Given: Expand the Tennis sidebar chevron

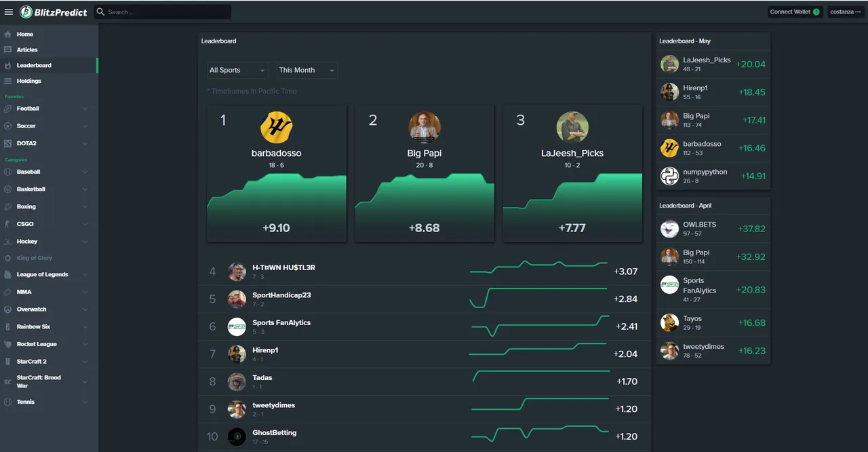Looking at the screenshot, I should pos(85,402).
